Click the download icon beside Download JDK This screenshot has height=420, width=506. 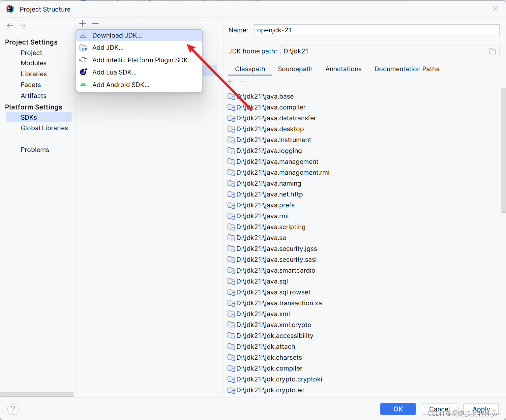click(x=83, y=35)
